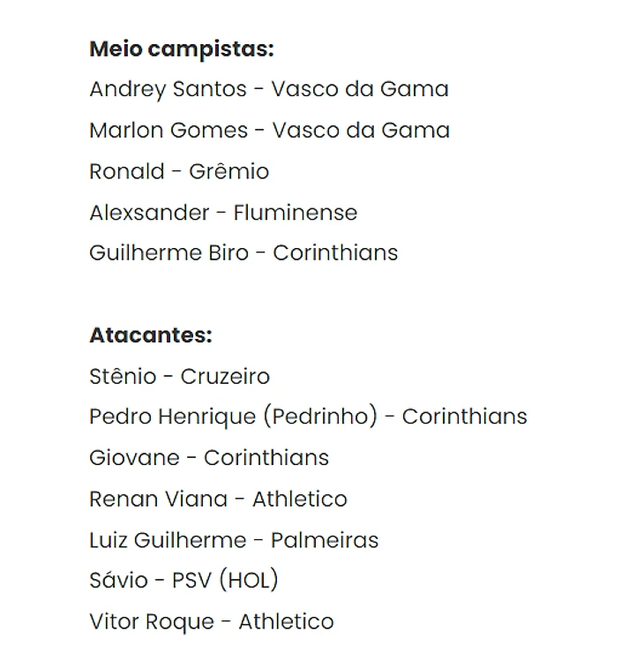
Task: Click the word 'Palmeiras'
Action: tap(325, 540)
